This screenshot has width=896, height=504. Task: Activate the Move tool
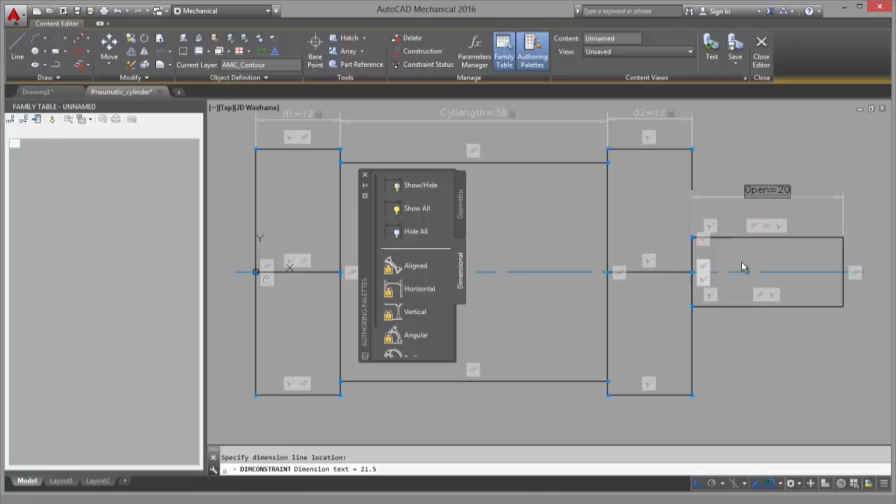click(x=109, y=46)
